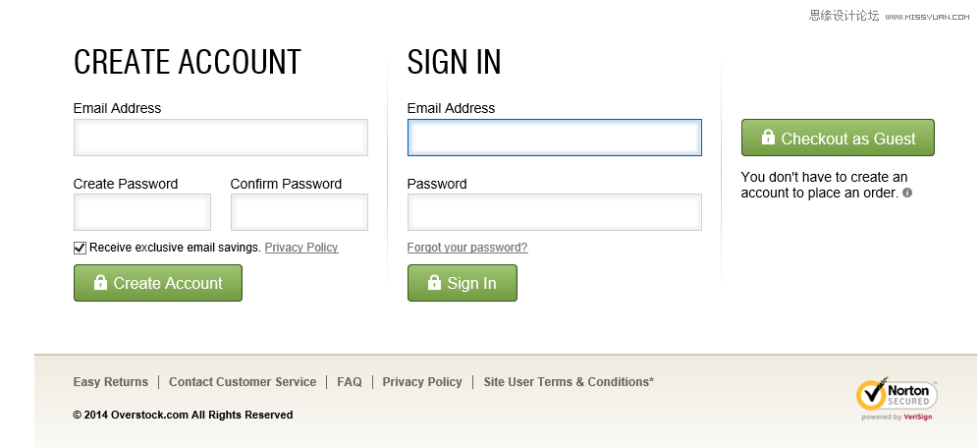Click the info icon beside guest checkout text
Viewport: 980px width, 448px height.
(907, 193)
